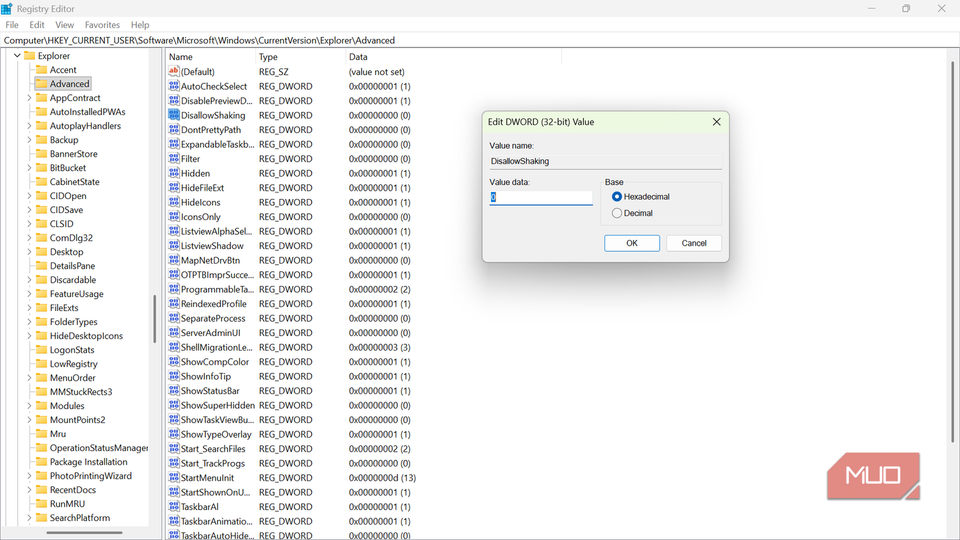Click the tree pane vertical scrollbar
The image size is (960, 540).
click(x=154, y=318)
